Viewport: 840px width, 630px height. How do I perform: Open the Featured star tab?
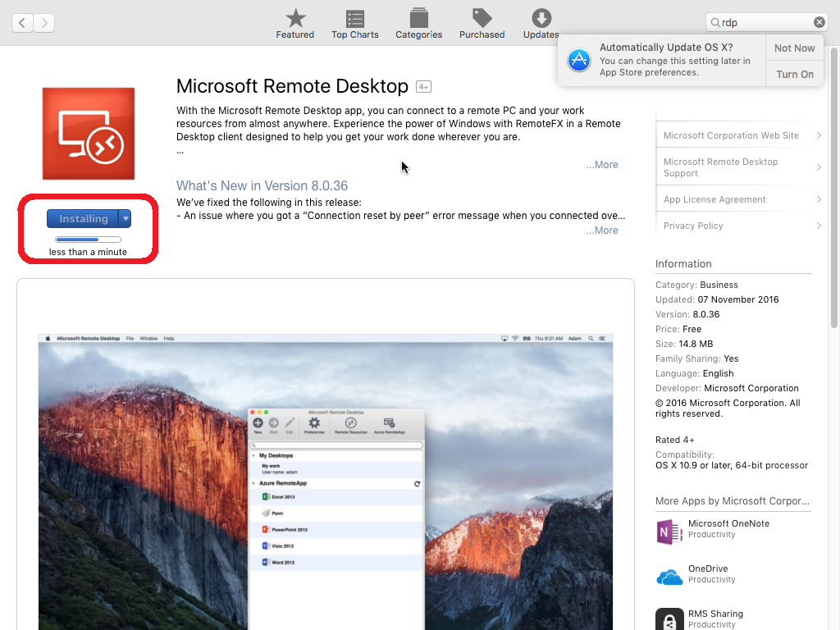pos(294,24)
